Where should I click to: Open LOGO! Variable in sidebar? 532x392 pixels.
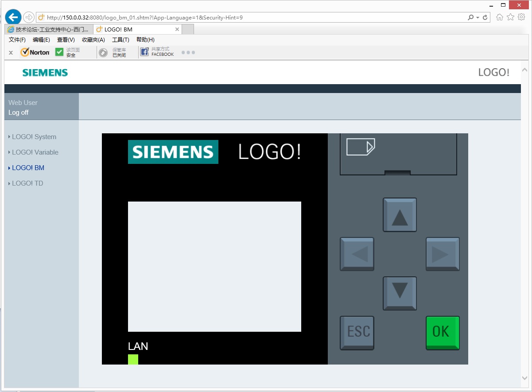click(35, 152)
